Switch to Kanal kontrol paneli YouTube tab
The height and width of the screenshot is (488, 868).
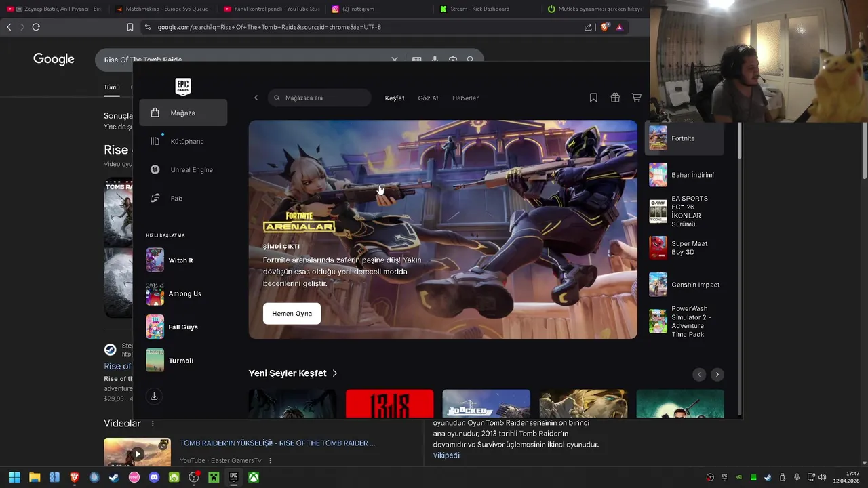point(271,9)
